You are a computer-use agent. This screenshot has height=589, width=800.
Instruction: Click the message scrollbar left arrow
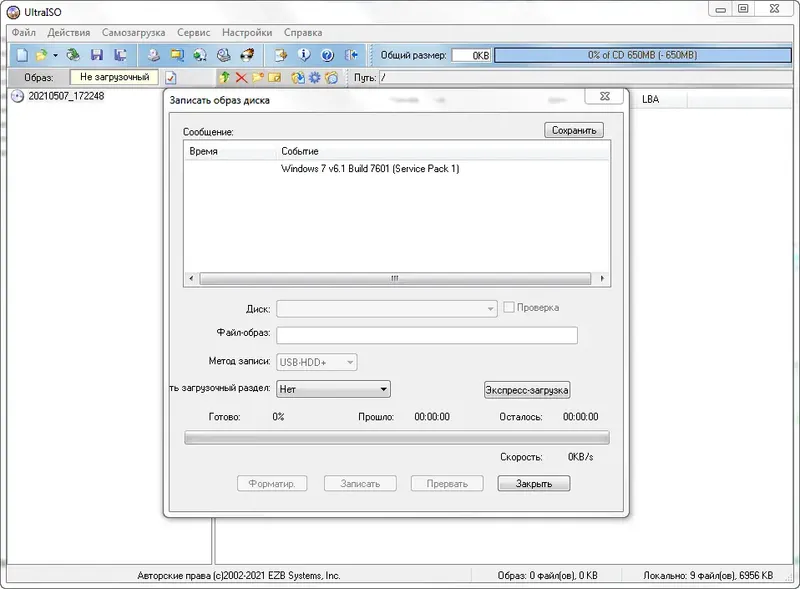click(191, 278)
